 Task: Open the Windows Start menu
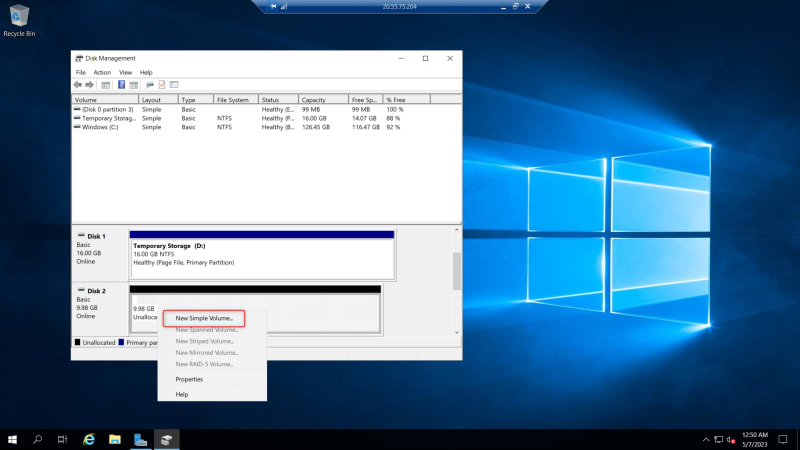point(12,439)
